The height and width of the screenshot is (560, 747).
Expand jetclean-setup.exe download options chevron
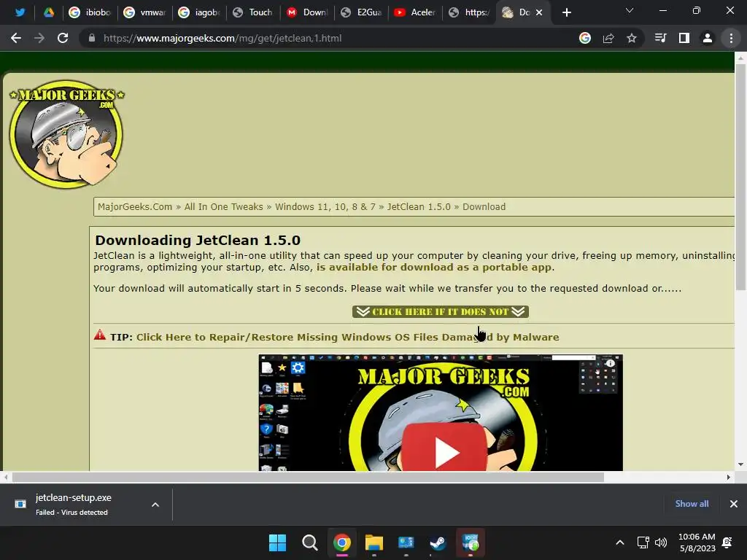(155, 505)
